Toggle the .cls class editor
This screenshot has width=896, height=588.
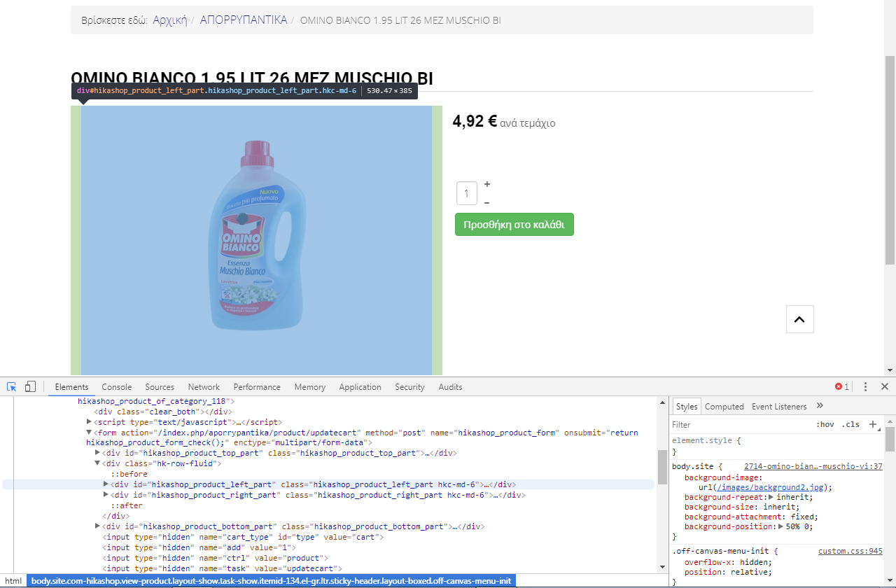point(850,424)
